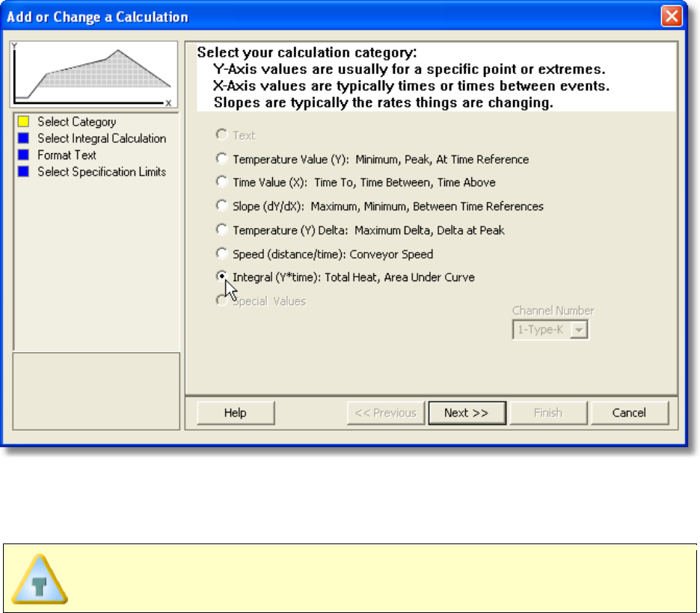Pick the Slope (dY/dX) radio button
This screenshot has width=700, height=613.
pyautogui.click(x=221, y=206)
